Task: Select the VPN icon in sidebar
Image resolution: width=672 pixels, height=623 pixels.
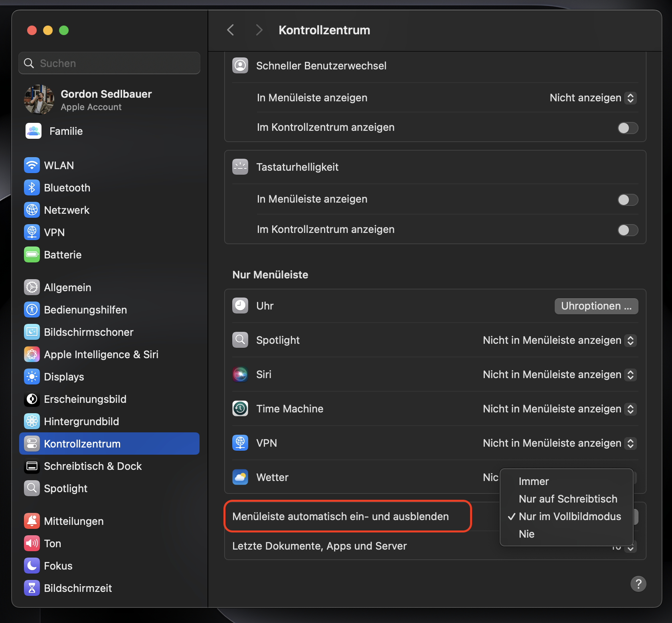Action: click(32, 232)
